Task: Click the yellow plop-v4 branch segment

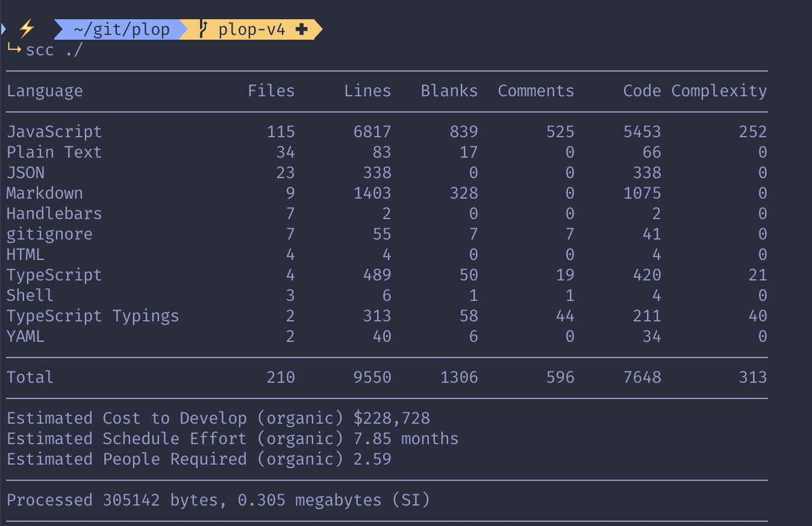Action: click(253, 28)
